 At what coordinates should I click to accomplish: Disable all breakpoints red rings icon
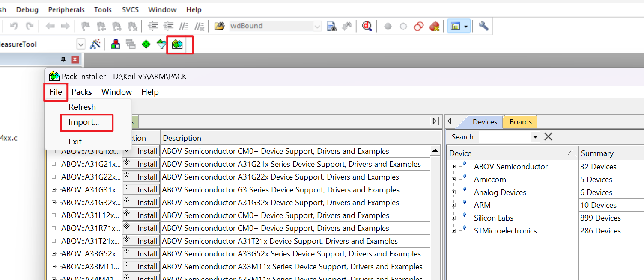(x=419, y=26)
